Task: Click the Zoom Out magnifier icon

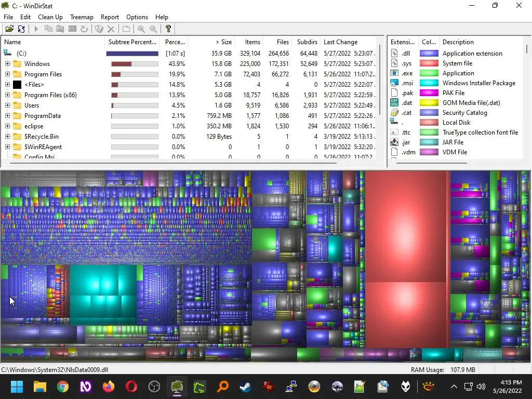Action: (x=153, y=29)
